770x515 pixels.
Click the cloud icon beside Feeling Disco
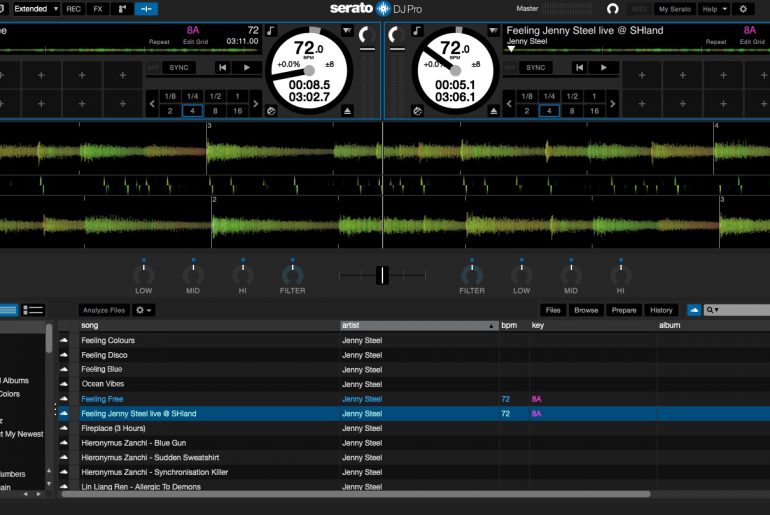[x=64, y=354]
